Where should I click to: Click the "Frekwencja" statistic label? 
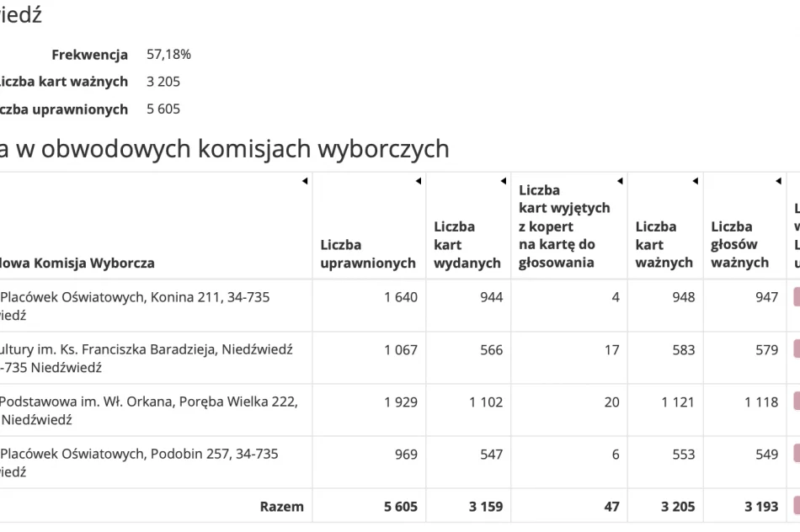coord(91,54)
